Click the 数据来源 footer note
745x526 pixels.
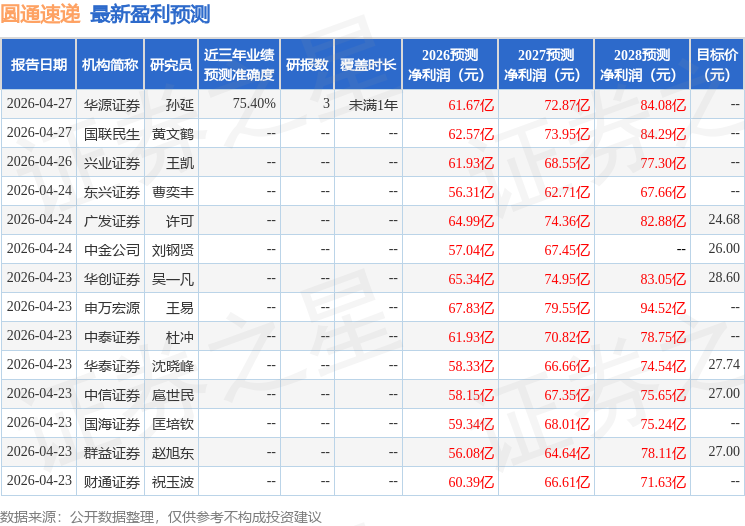click(x=161, y=516)
